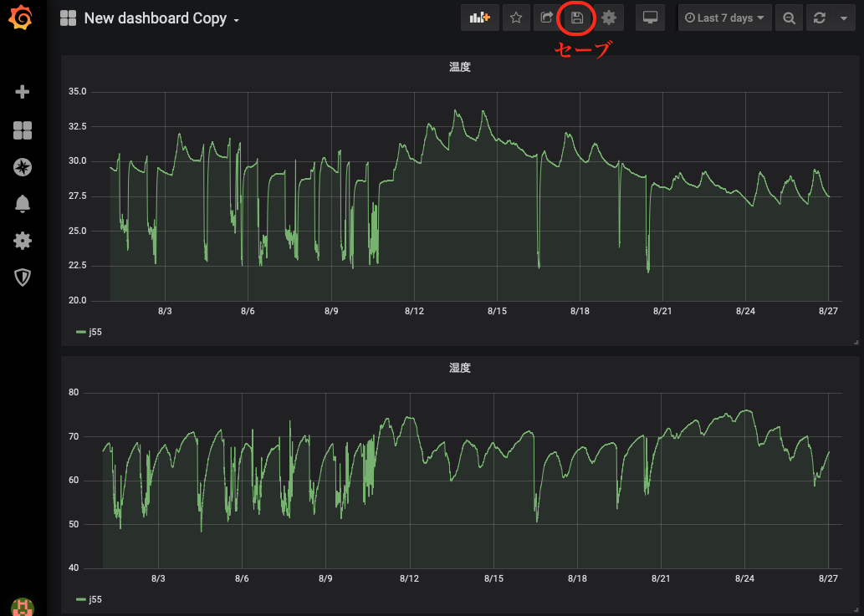Toggle the j55 series in 湿度 legend
Screen dimensions: 864x616
click(95, 599)
